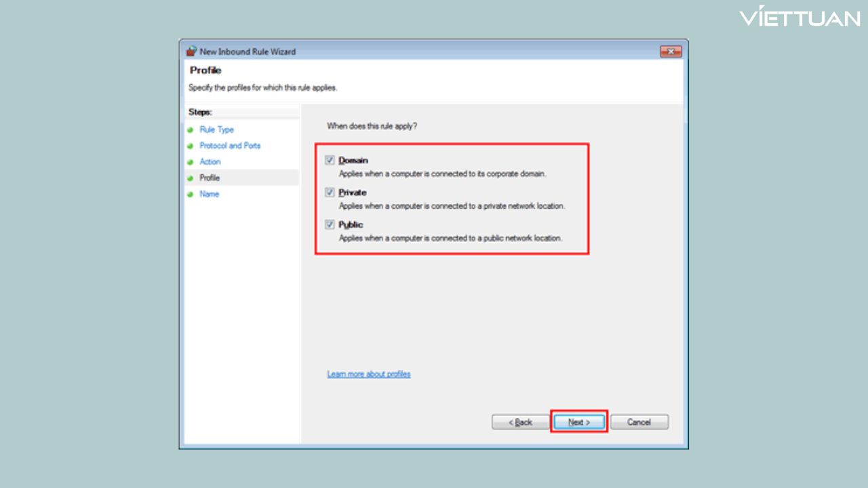Open Learn more about profiles link
This screenshot has height=488, width=868.
tap(369, 374)
